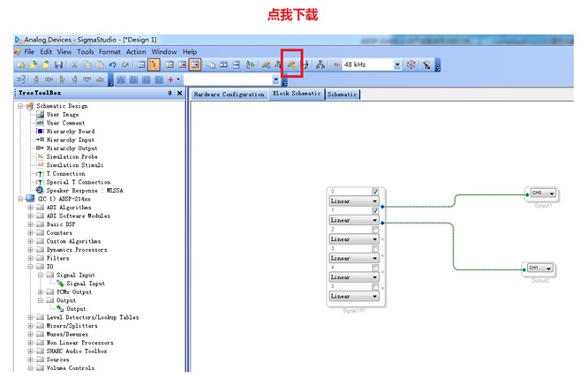This screenshot has width=588, height=386.
Task: Check channel 5 checkbox in Signal Input block
Action: click(375, 286)
